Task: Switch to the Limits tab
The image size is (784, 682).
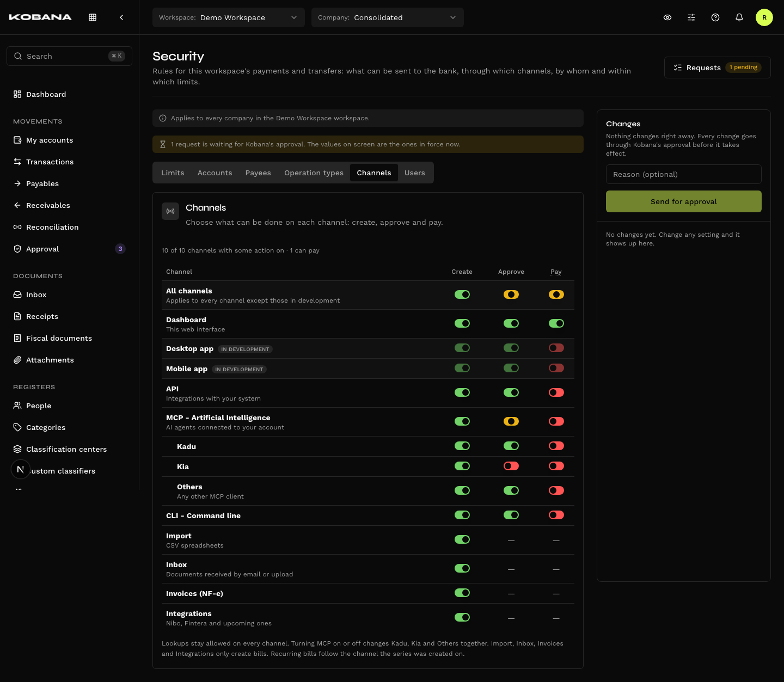Action: tap(173, 173)
